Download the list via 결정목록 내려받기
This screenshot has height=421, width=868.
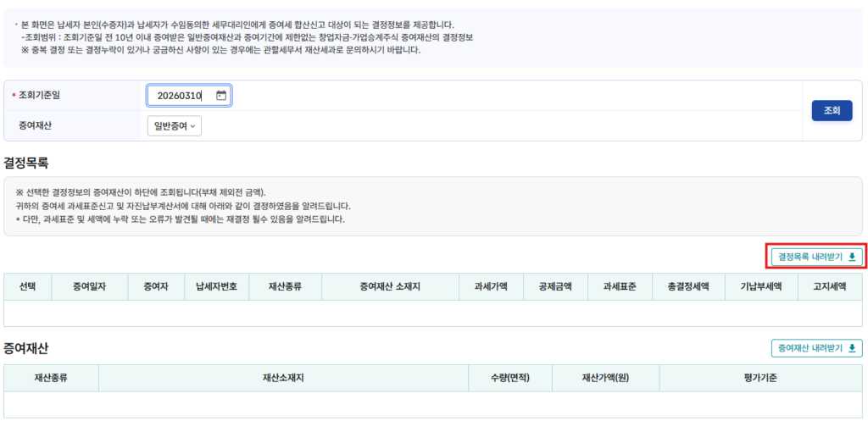click(816, 256)
